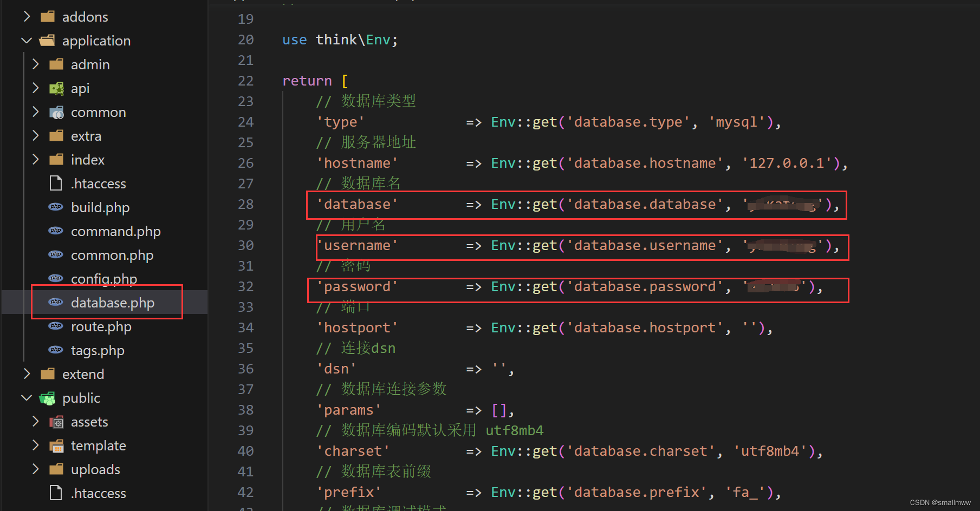Click the PHP icon beside route.php
The height and width of the screenshot is (511, 980).
pyautogui.click(x=56, y=326)
